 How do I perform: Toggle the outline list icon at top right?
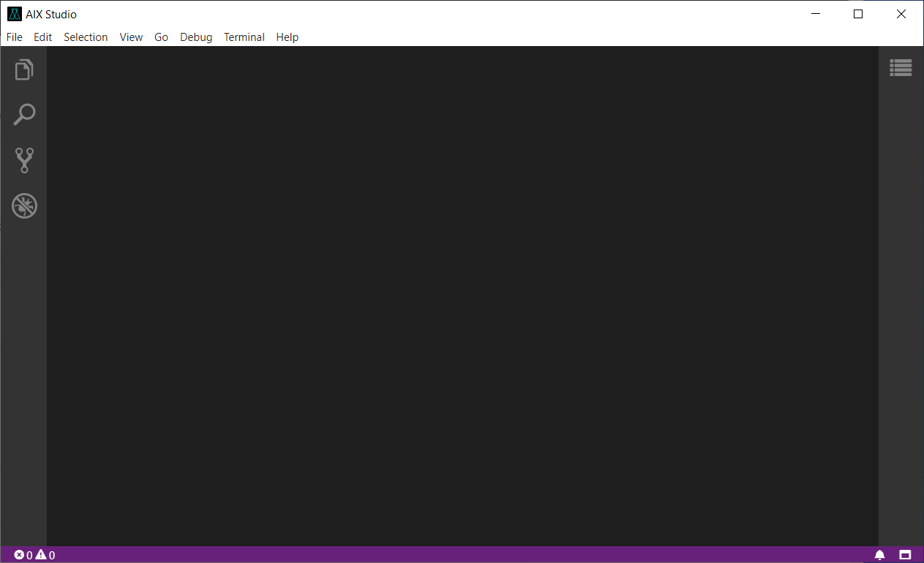coord(901,68)
